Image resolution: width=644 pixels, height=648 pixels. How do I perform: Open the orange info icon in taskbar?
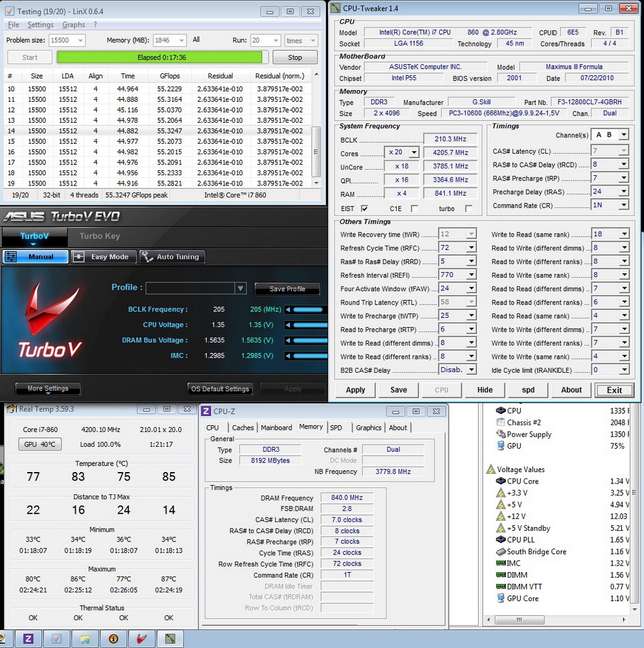[x=113, y=639]
